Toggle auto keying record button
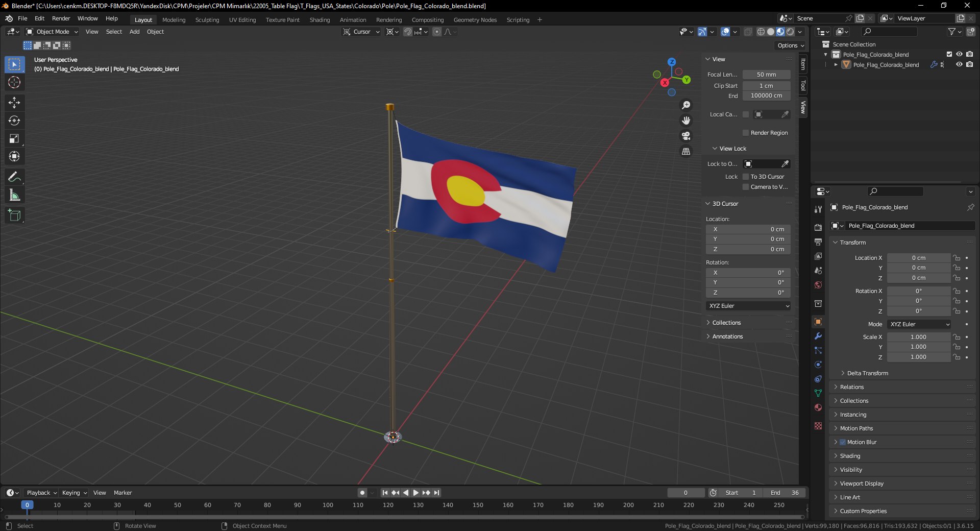Viewport: 980px width, 531px height. tap(362, 493)
